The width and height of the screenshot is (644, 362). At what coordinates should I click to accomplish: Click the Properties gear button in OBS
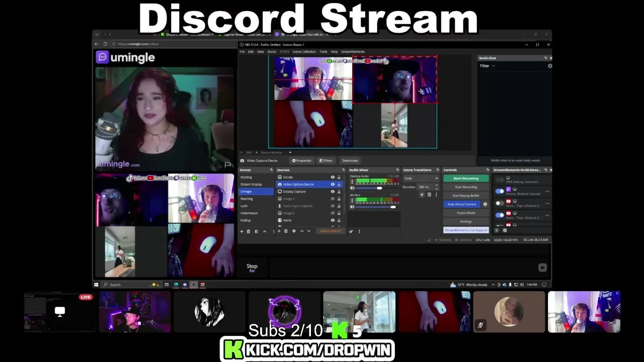[302, 160]
